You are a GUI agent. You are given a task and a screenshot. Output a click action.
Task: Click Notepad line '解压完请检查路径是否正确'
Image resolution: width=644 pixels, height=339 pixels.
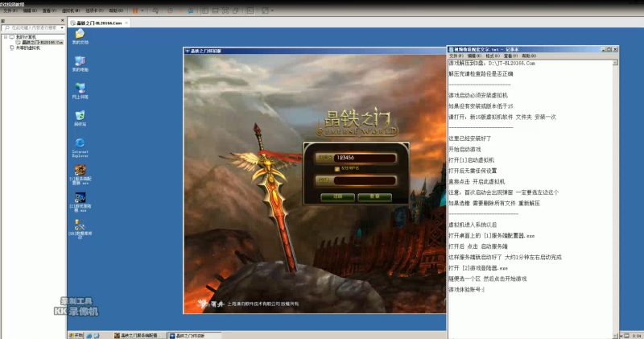[481, 74]
